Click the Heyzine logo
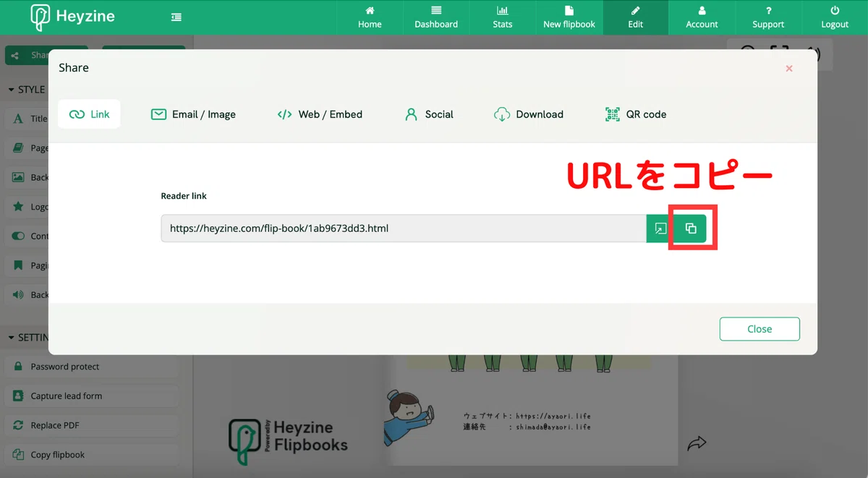The image size is (868, 478). (72, 17)
